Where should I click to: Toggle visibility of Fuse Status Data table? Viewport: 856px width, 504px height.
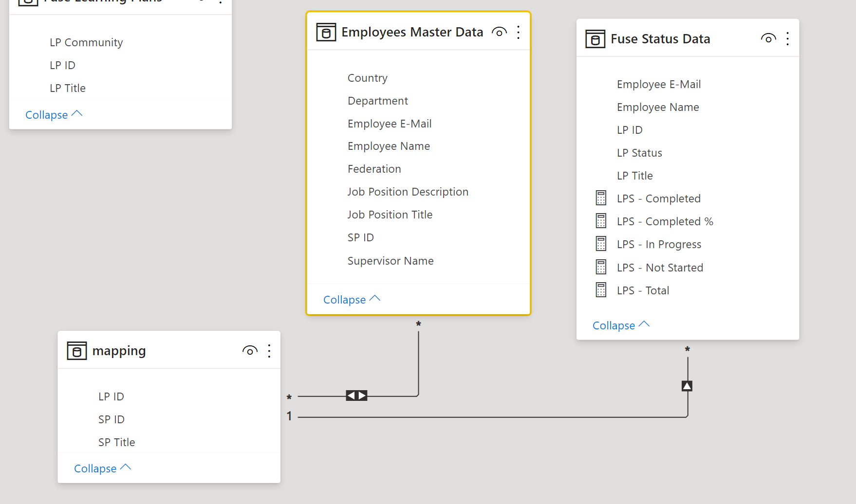click(768, 38)
